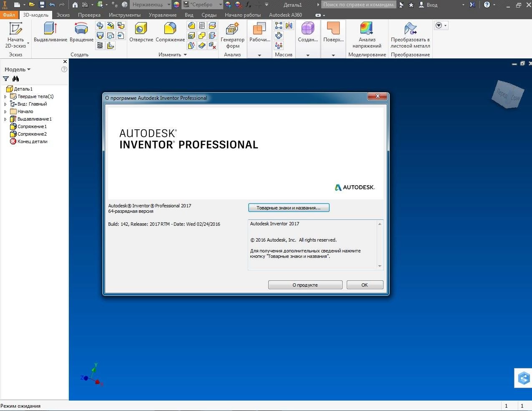
Task: Click the Delete Face icon in Изменить panel
Action: (212, 45)
